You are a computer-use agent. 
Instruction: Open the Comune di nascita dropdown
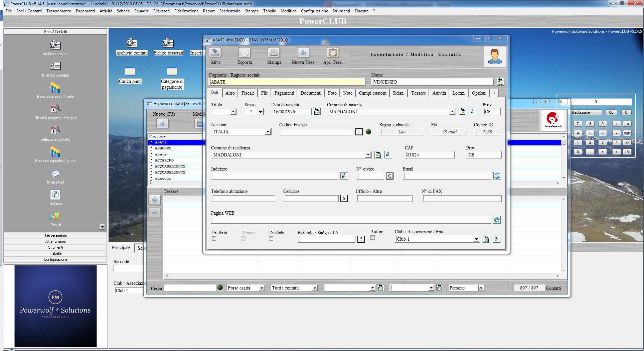pyautogui.click(x=452, y=112)
